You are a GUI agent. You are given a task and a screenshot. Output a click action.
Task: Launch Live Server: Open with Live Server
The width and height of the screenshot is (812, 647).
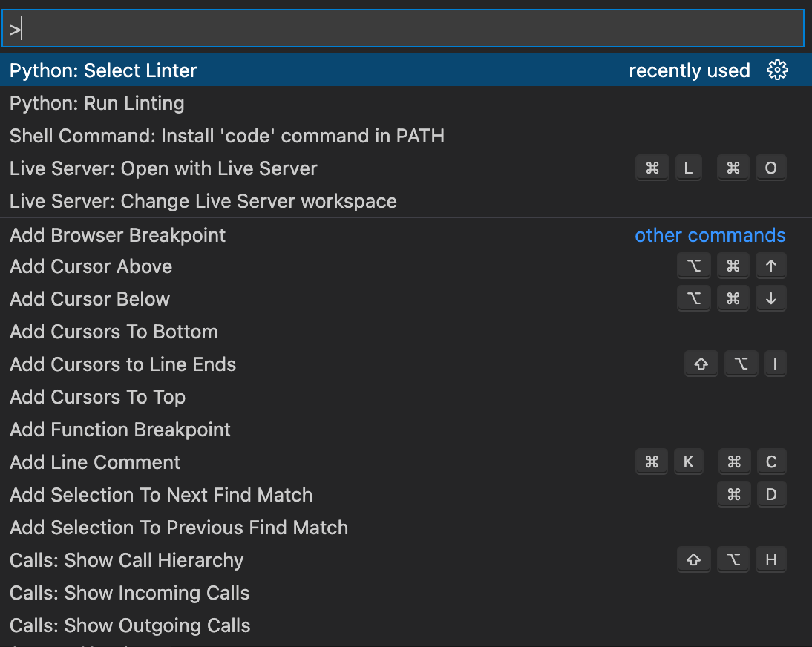406,168
